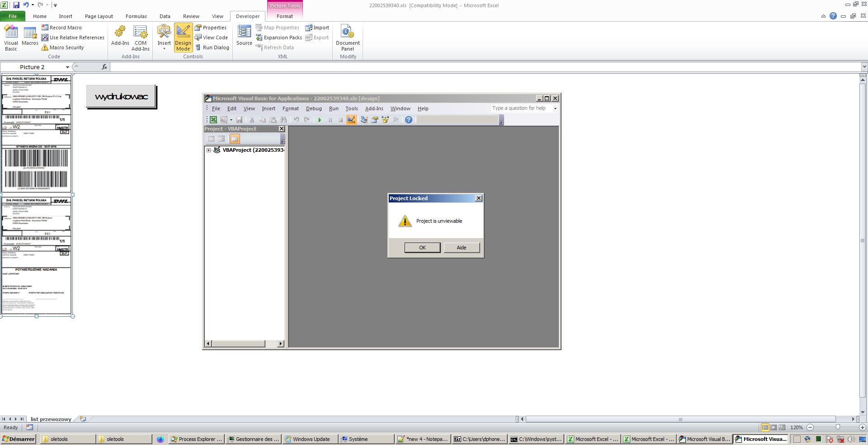The image size is (868, 445).
Task: Click OK in Project Locked dialog
Action: click(422, 248)
